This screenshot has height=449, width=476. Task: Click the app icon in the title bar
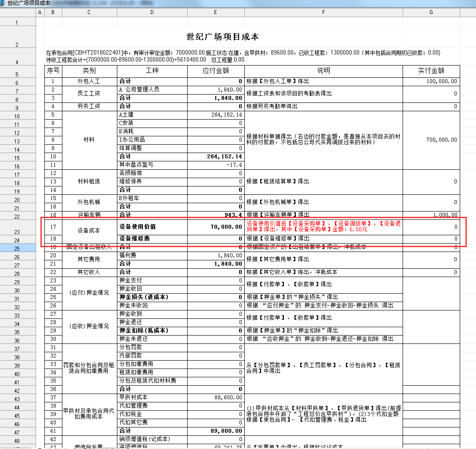click(4, 3)
